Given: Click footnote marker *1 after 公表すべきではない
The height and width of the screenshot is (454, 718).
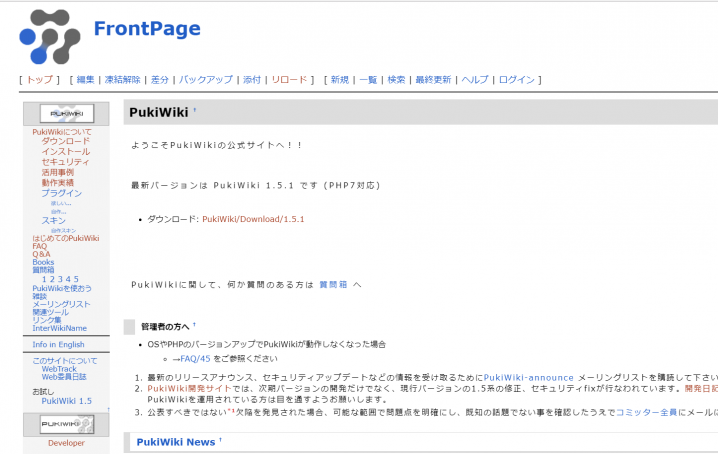Looking at the screenshot, I should (x=231, y=410).
